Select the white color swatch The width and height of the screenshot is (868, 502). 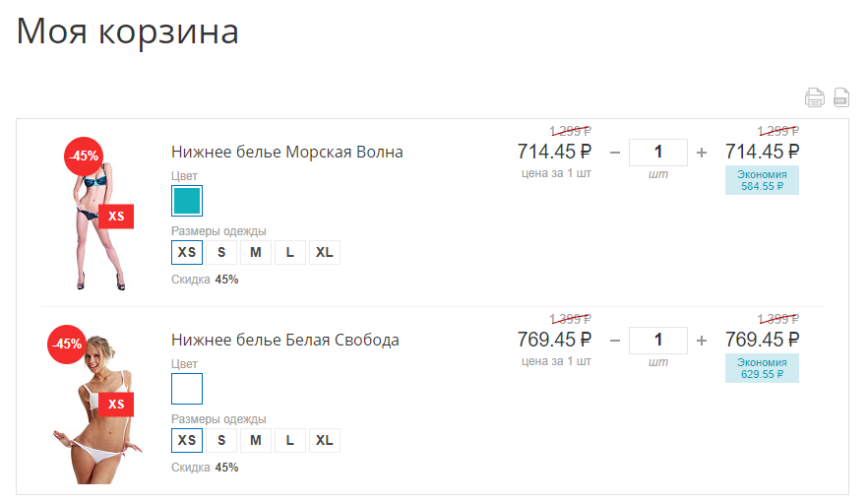click(x=187, y=389)
